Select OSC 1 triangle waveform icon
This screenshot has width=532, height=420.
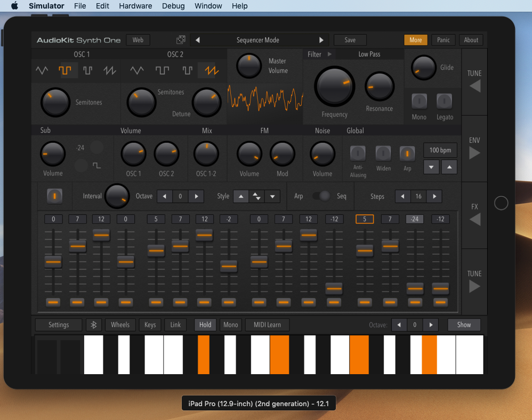click(42, 70)
